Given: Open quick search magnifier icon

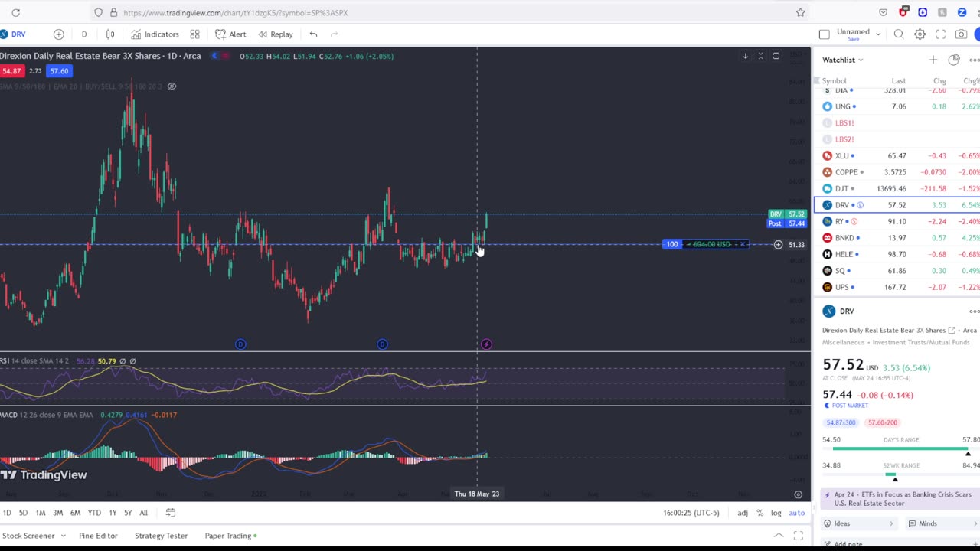Looking at the screenshot, I should point(899,34).
